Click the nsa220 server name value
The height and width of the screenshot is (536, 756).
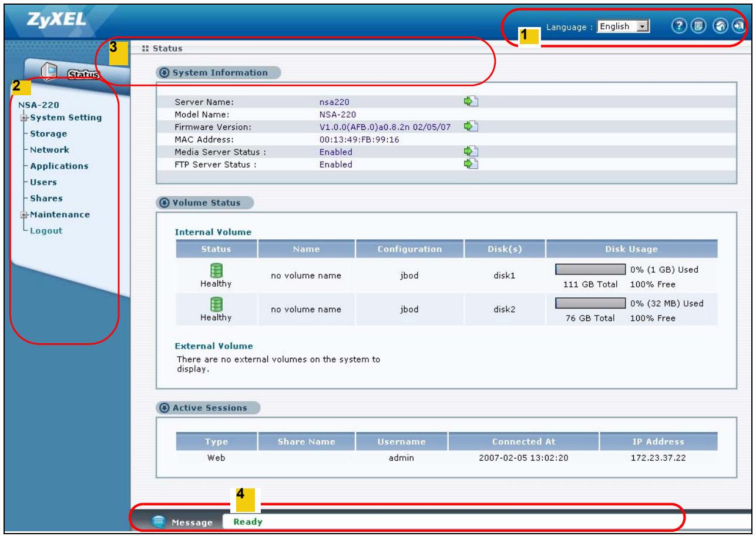[x=334, y=102]
